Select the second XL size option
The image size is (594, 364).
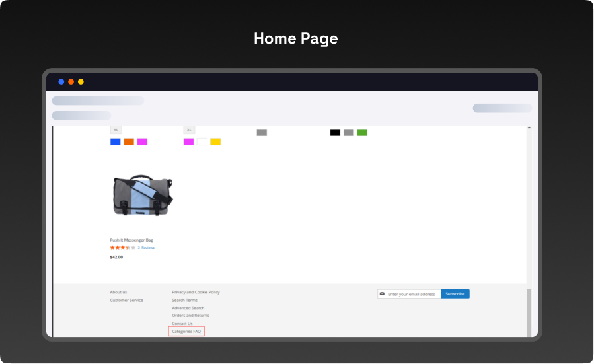click(189, 130)
